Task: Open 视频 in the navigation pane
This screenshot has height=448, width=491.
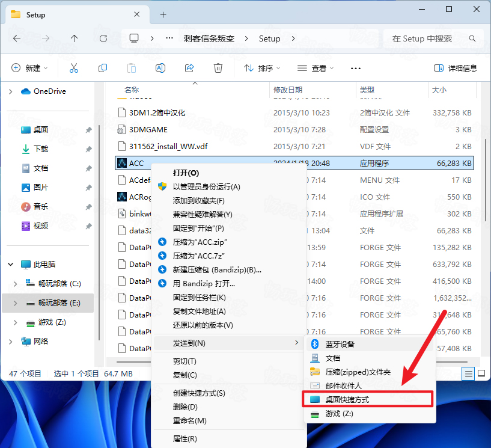Action: [41, 226]
